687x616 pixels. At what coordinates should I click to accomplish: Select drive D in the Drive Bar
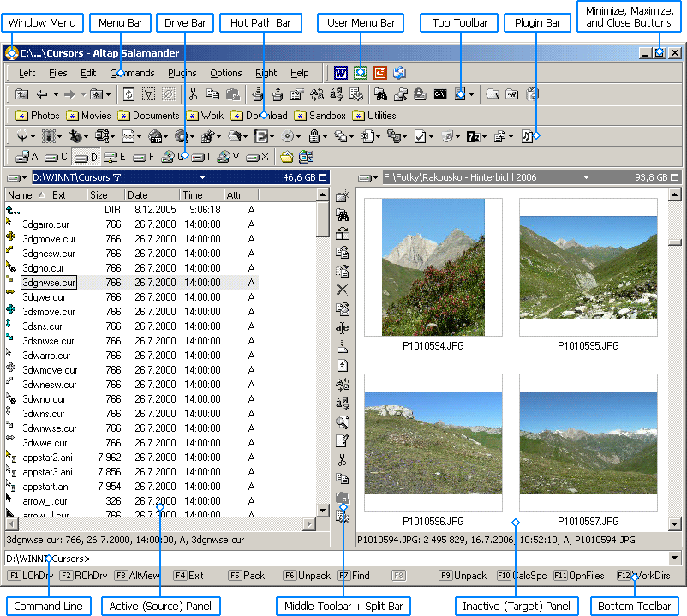click(x=86, y=157)
